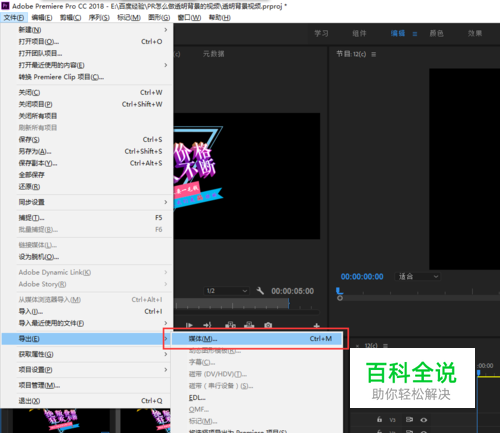Select 关闭项目(P) menu item
The height and width of the screenshot is (433, 500).
87,104
